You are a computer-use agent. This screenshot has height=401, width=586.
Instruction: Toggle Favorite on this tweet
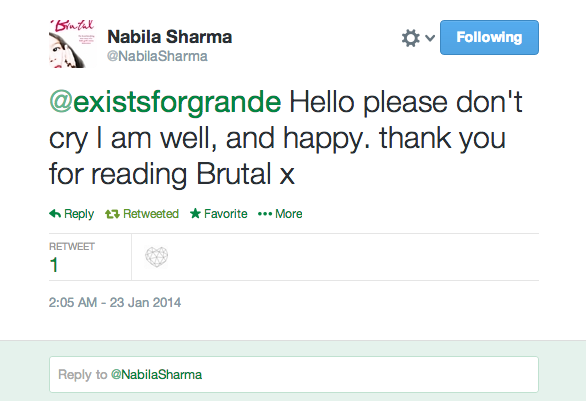225,214
